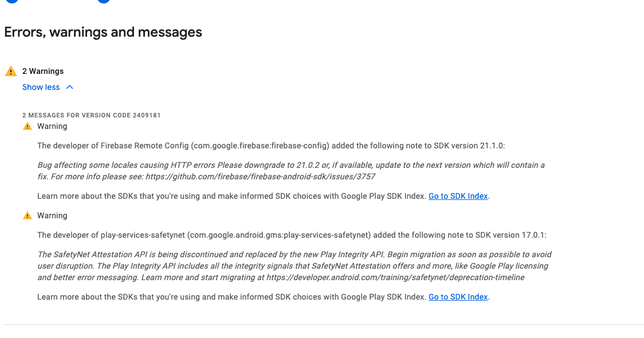This screenshot has height=338, width=644.
Task: Click the second Warning title text
Action: click(x=52, y=215)
